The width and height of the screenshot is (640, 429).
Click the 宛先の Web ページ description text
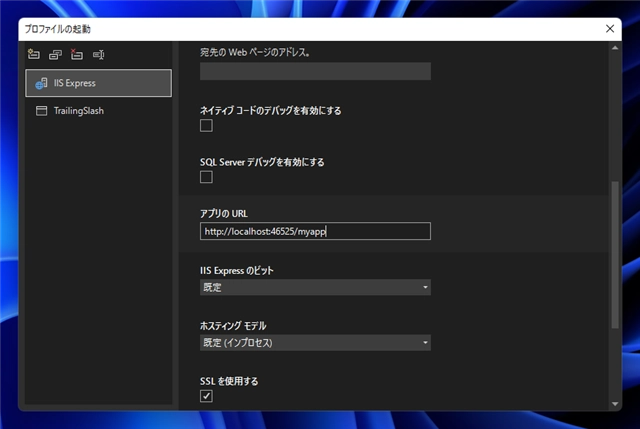(255, 52)
